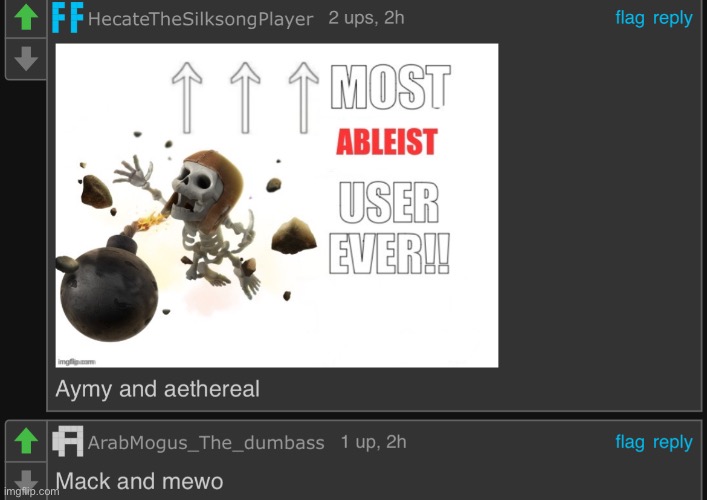Select the 'Mack and mewo' comment text
The width and height of the screenshot is (707, 500).
pyautogui.click(x=139, y=481)
